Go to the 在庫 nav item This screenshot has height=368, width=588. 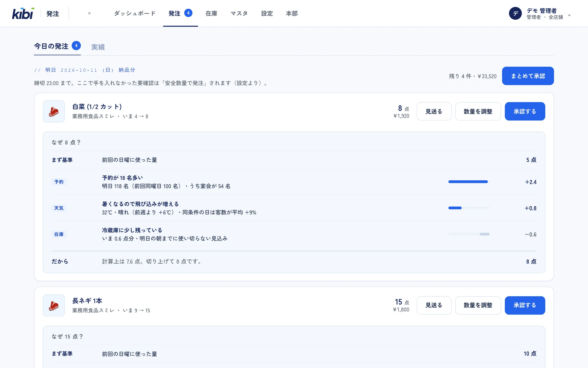211,13
